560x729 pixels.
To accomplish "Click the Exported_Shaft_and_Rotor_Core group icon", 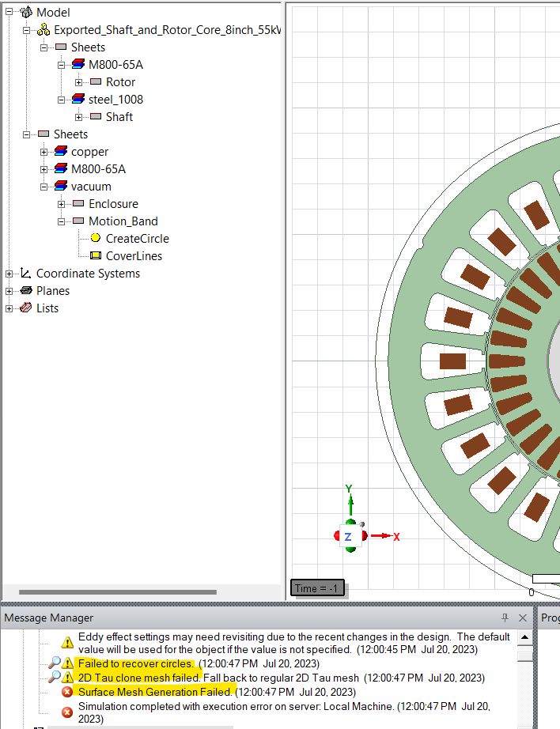I will click(44, 30).
